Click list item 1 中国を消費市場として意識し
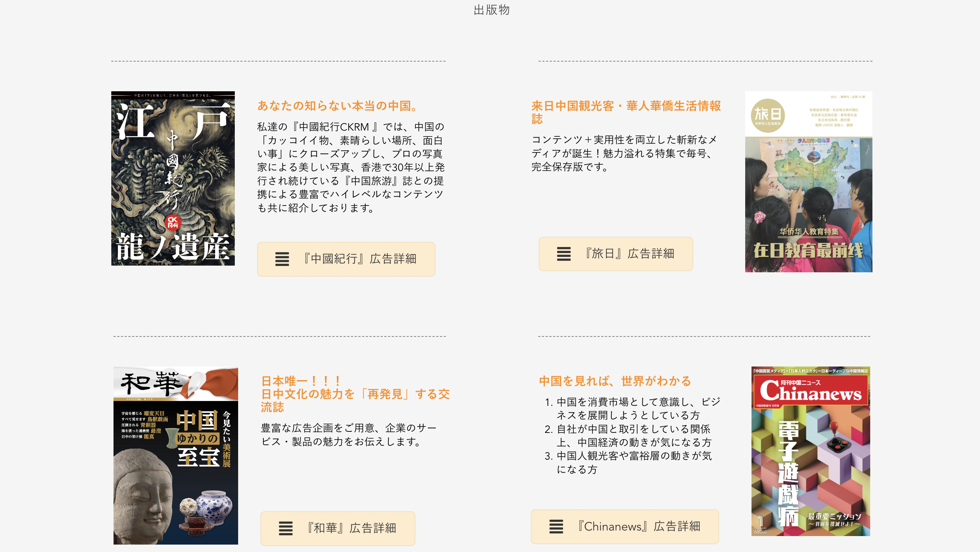The image size is (980, 552). (638, 408)
